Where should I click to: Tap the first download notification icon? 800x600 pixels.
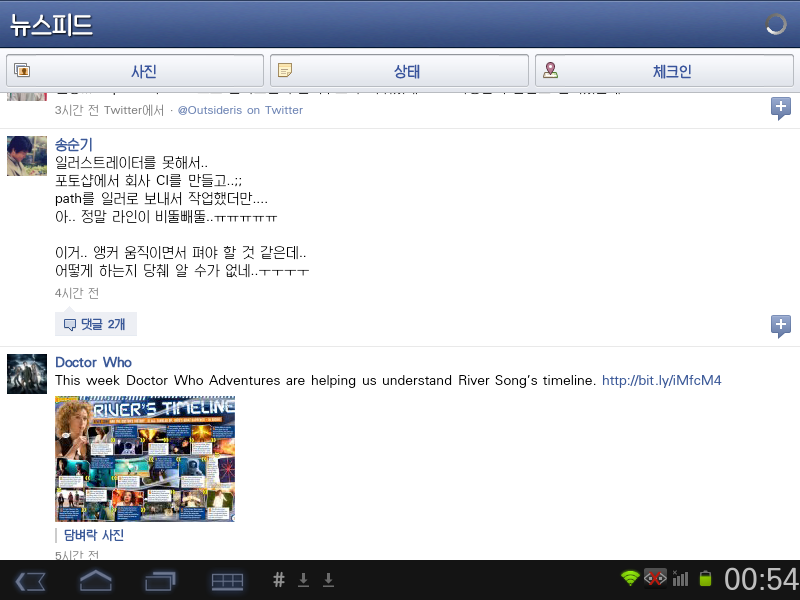click(304, 580)
